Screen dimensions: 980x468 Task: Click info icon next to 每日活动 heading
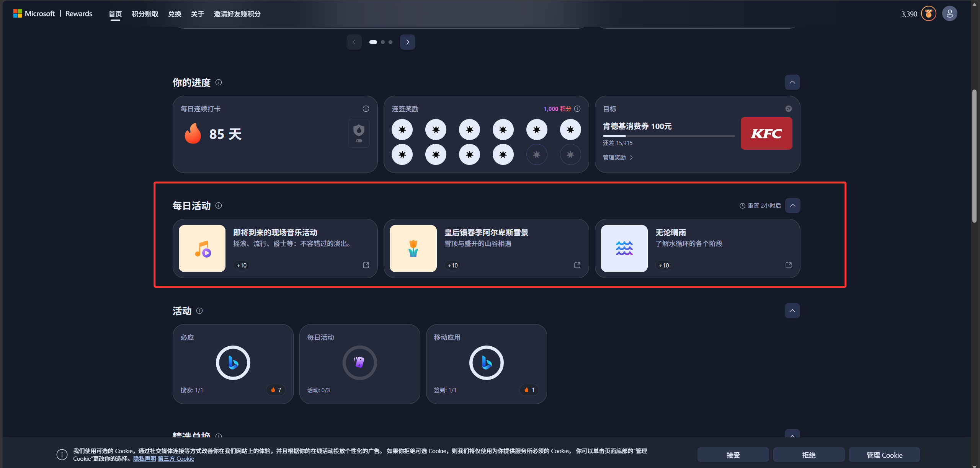[x=219, y=205]
